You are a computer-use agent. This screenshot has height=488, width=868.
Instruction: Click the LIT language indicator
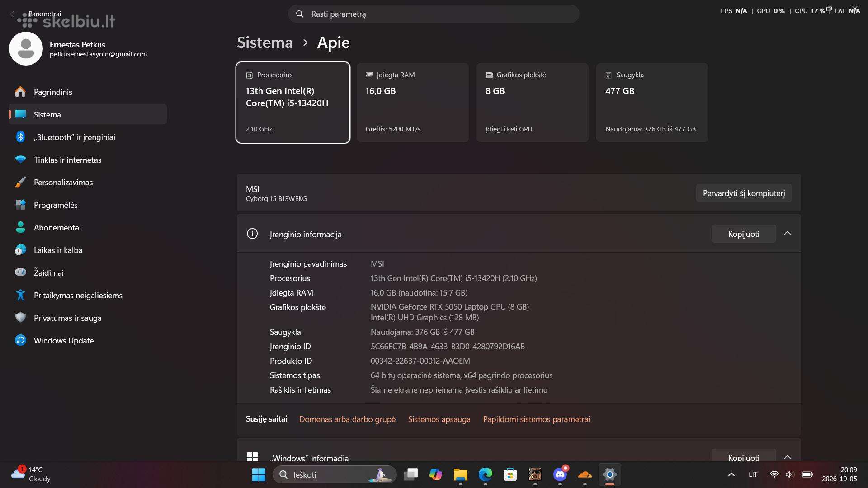tap(753, 474)
